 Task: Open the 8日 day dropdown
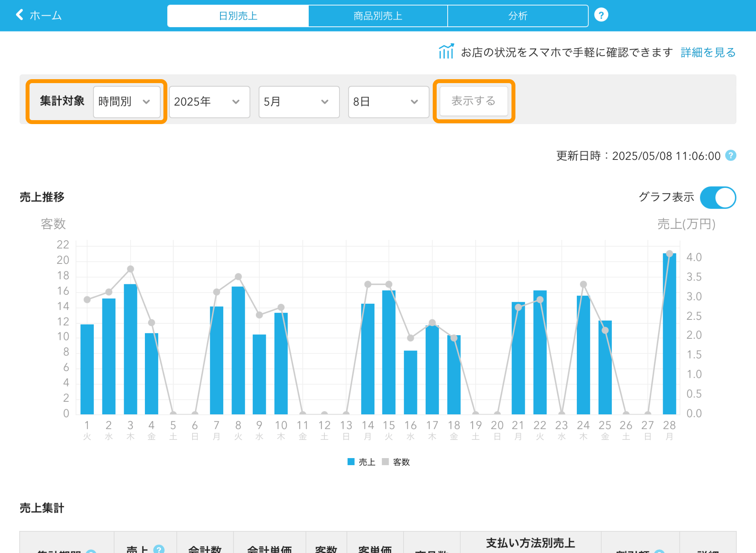[x=389, y=102]
